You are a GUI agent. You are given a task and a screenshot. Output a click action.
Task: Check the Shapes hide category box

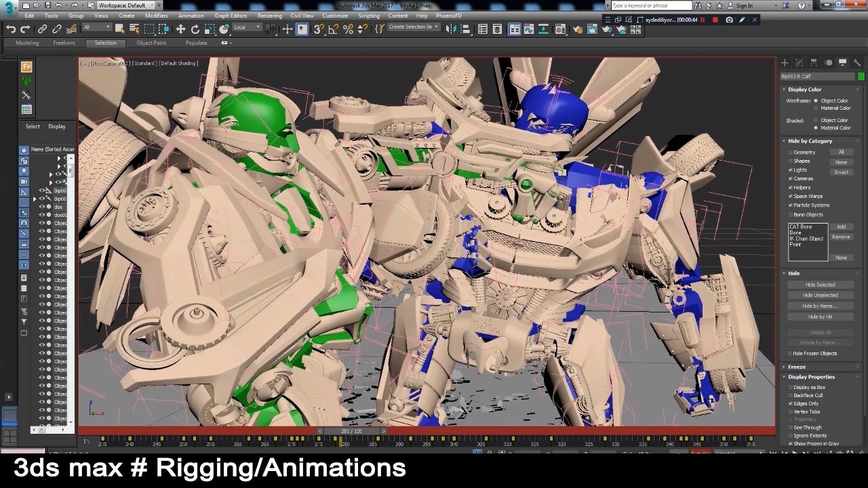[x=791, y=161]
